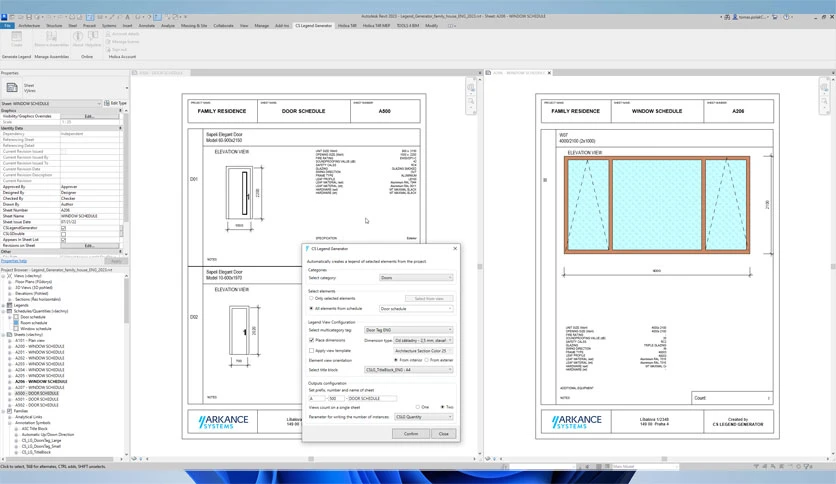The width and height of the screenshot is (836, 484).
Task: Switch to the Massing & Site ribbon tab
Action: [x=194, y=26]
